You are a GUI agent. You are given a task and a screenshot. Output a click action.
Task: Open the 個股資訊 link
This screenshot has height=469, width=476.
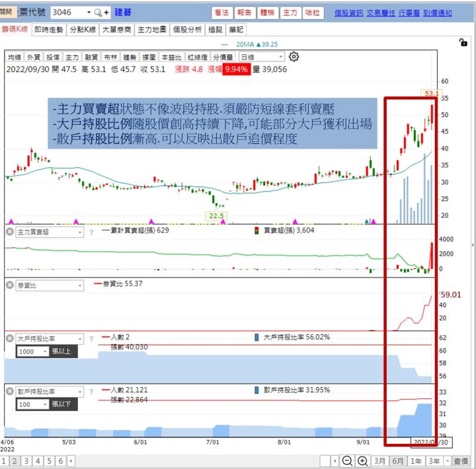pos(348,13)
